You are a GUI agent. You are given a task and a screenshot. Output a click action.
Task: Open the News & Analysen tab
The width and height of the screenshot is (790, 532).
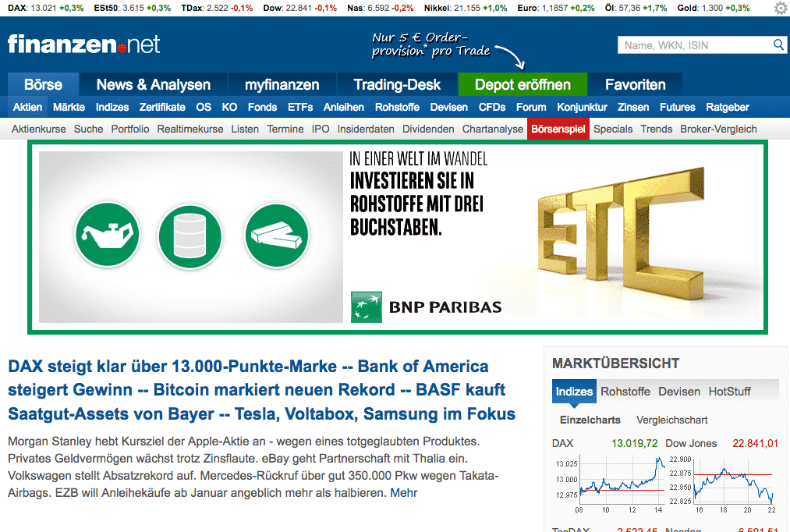[153, 84]
